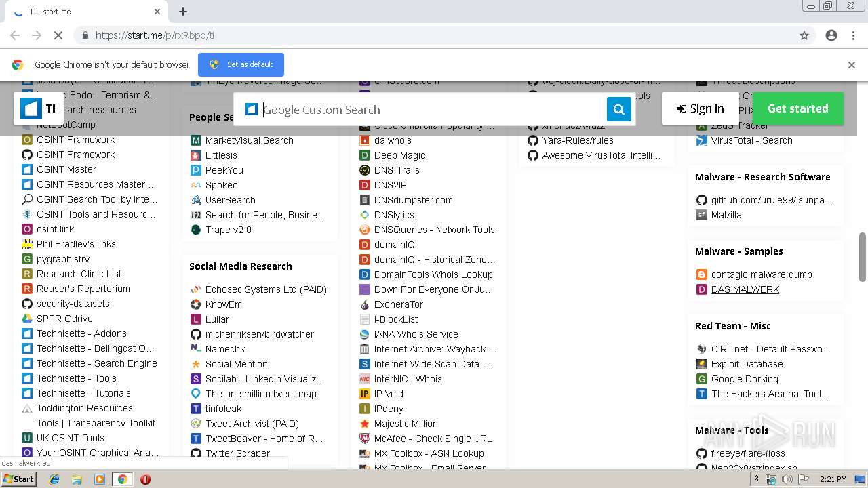Click the Malware - Samples heading
The height and width of the screenshot is (488, 868).
click(x=738, y=251)
